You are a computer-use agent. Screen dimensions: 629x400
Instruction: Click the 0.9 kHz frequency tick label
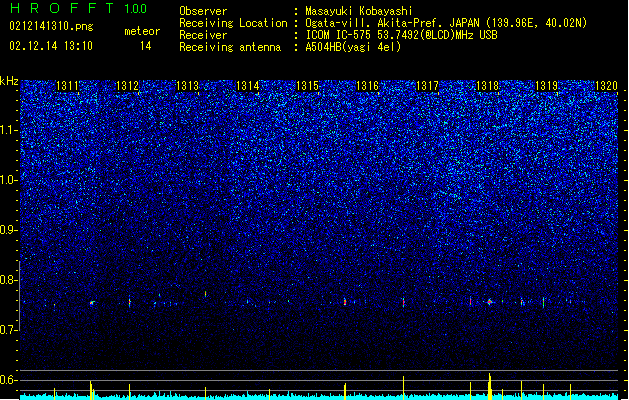click(x=9, y=230)
